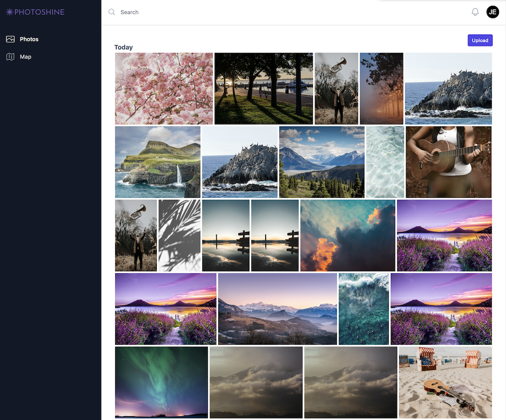Open the clear rippling water photo
This screenshot has height=420, width=506.
click(385, 162)
